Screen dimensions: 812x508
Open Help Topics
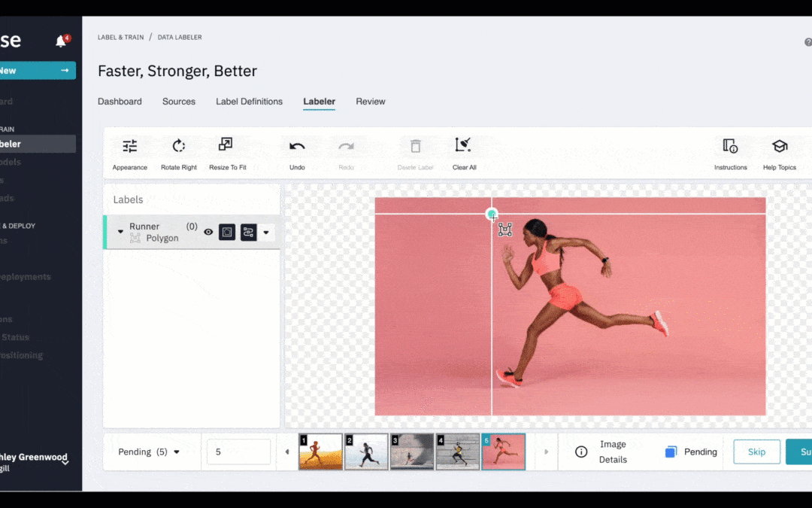pos(780,154)
